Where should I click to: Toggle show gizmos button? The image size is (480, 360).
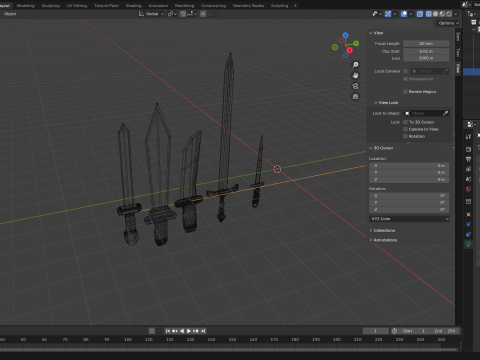coord(388,14)
